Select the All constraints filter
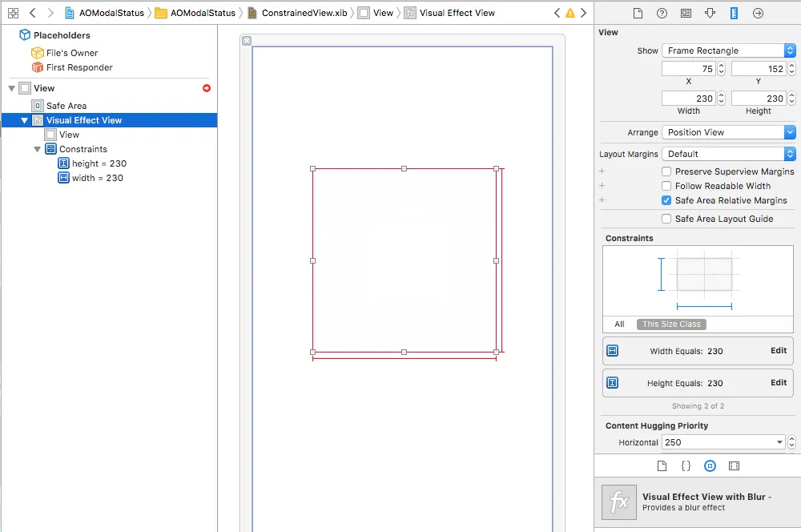The height and width of the screenshot is (532, 801). click(619, 324)
